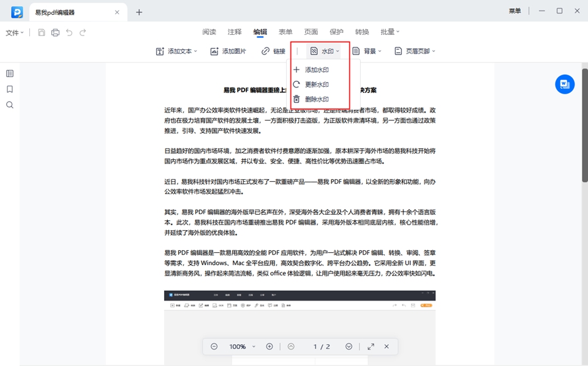Open a new tab with plus icon
Viewport: 588px width, 366px height.
tap(139, 12)
